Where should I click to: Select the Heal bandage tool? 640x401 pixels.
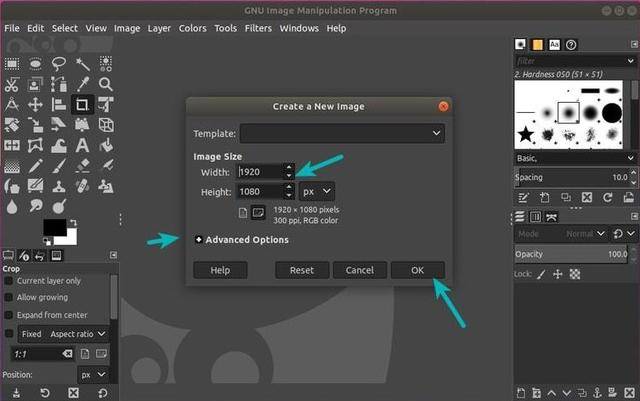(x=82, y=186)
